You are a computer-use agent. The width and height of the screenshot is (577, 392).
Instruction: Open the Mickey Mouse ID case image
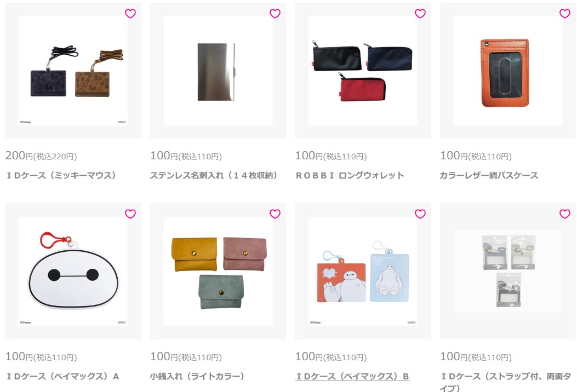(x=73, y=71)
